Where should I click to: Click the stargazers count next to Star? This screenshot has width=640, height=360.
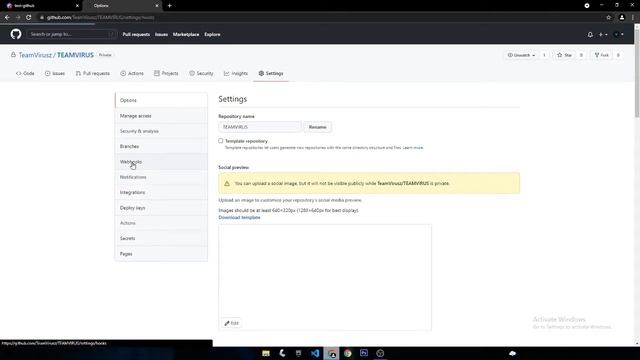[581, 55]
